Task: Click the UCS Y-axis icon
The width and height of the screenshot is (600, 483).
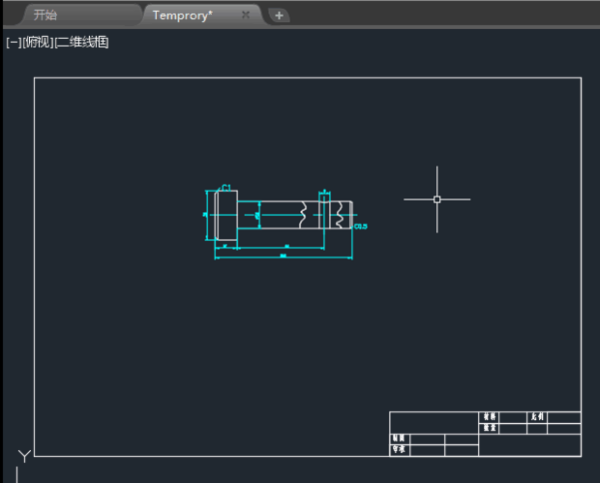Action: click(x=23, y=456)
